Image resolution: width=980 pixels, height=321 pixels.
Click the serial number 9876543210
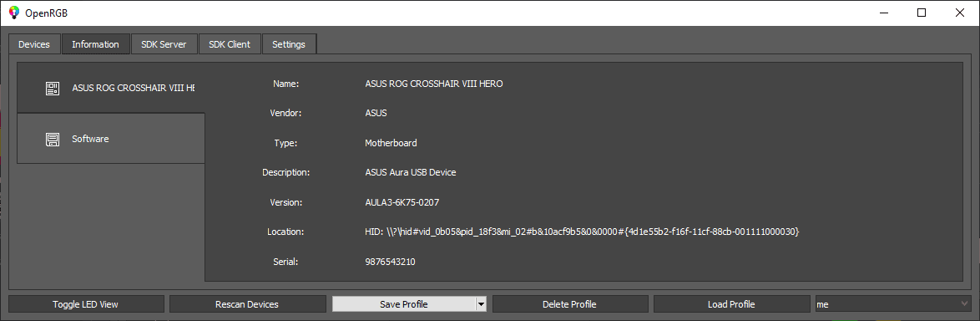[x=390, y=262]
